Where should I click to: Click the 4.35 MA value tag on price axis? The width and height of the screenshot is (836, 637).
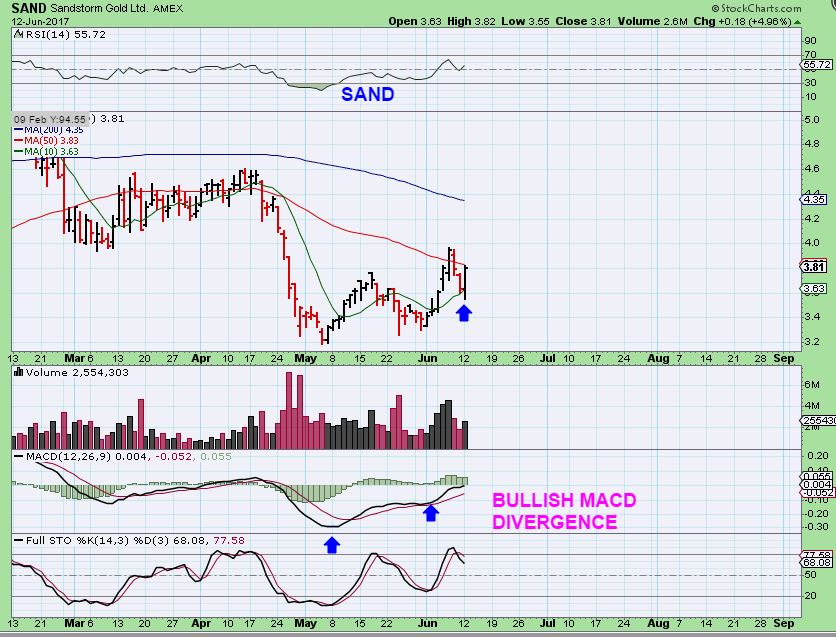(814, 199)
